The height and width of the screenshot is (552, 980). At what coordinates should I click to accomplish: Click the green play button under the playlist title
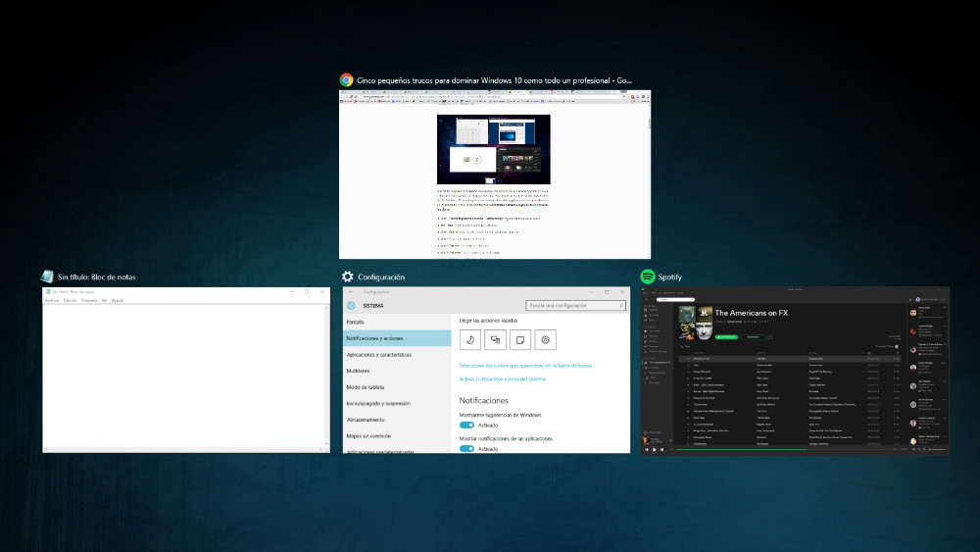(726, 337)
